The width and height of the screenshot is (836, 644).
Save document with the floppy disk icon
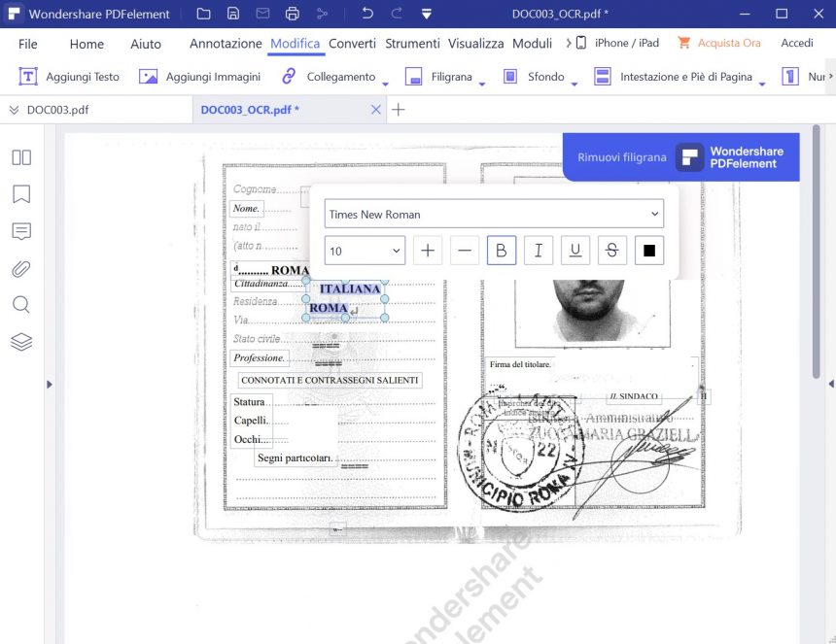coord(233,14)
